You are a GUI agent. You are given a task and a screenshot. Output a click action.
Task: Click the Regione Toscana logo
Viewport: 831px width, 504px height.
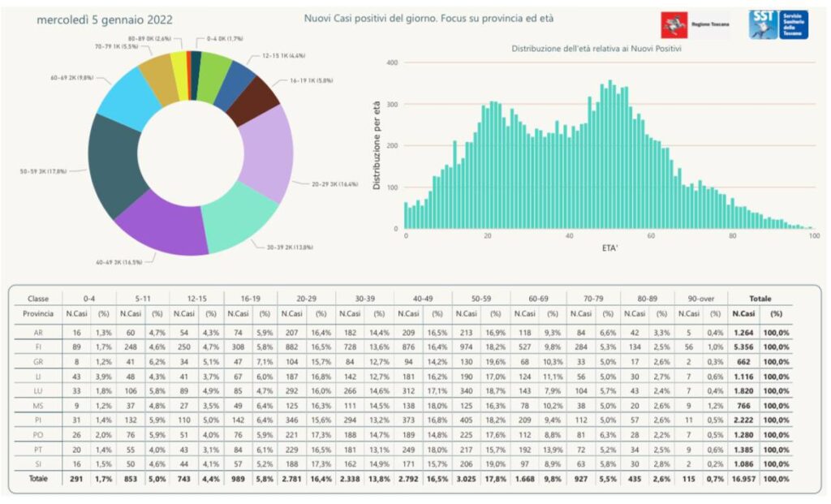[x=693, y=25]
